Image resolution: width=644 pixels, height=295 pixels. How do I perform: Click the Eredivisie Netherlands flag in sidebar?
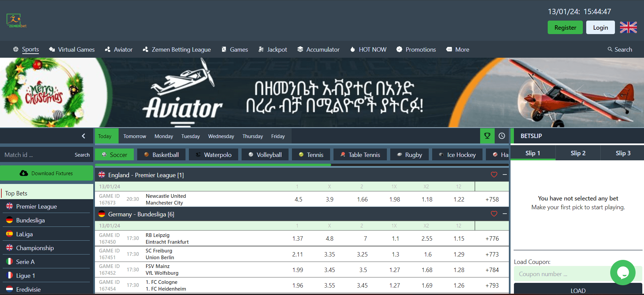9,289
